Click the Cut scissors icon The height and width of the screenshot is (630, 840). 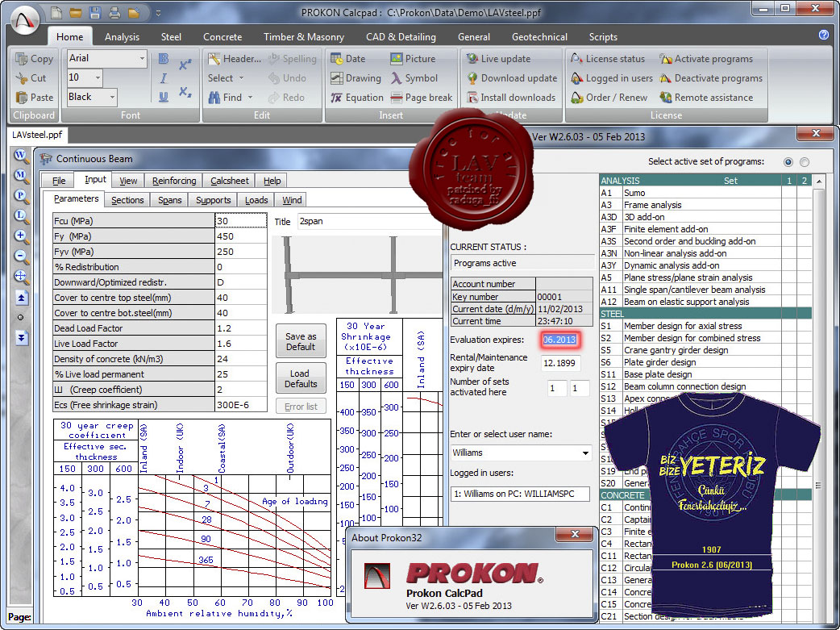point(22,78)
